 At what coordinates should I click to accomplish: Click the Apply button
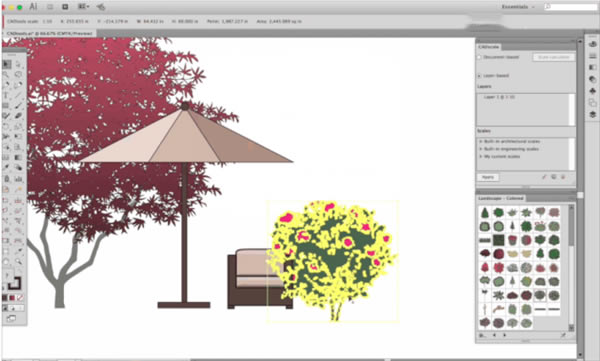click(488, 177)
